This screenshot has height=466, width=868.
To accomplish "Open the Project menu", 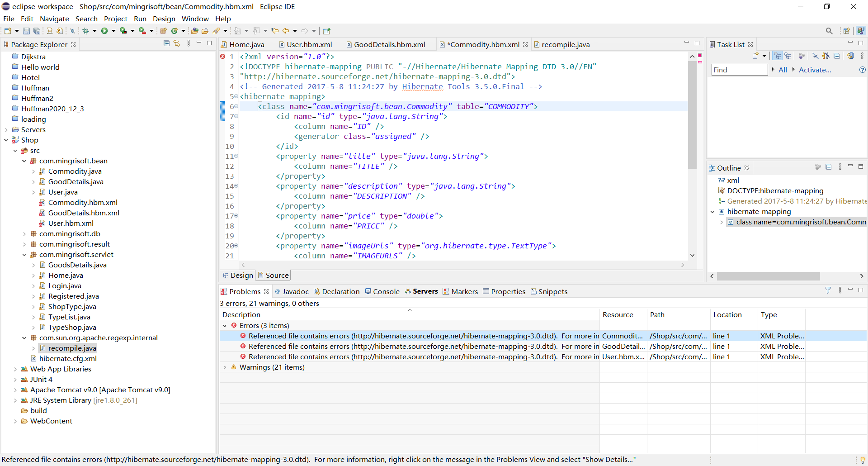I will [x=116, y=19].
